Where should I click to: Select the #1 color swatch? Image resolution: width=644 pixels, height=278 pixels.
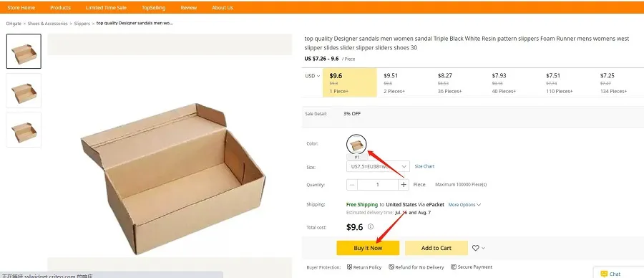point(356,144)
